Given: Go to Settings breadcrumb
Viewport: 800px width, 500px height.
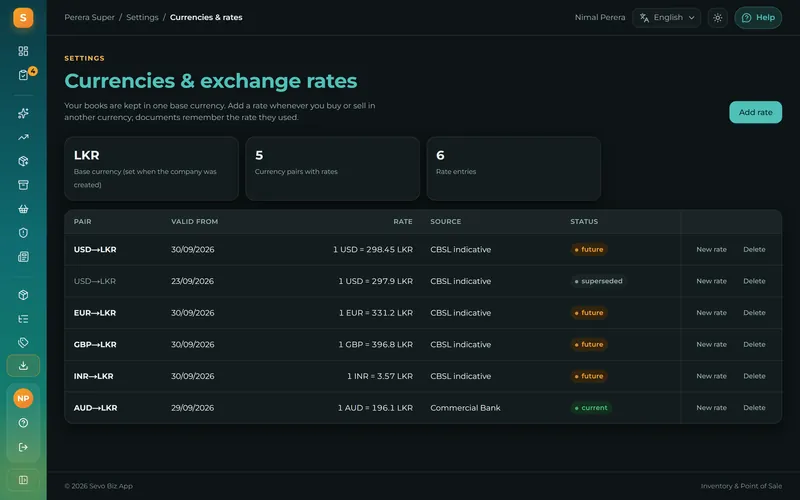Looking at the screenshot, I should 142,17.
